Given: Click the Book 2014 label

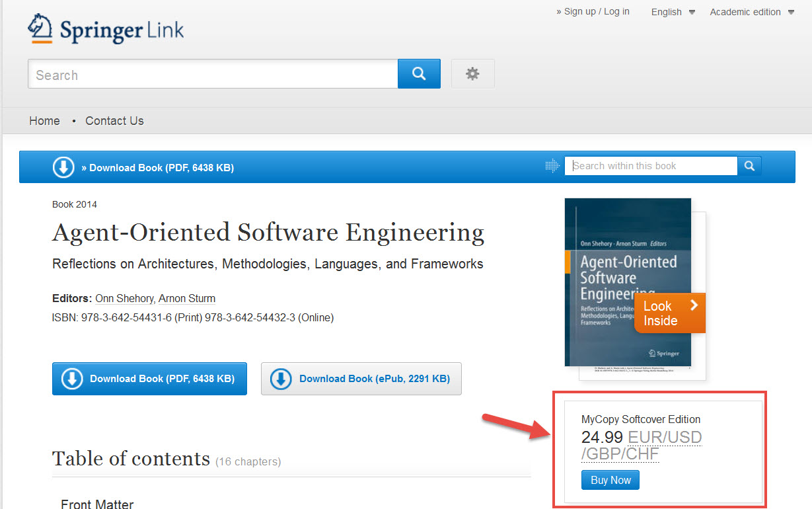Looking at the screenshot, I should (75, 204).
